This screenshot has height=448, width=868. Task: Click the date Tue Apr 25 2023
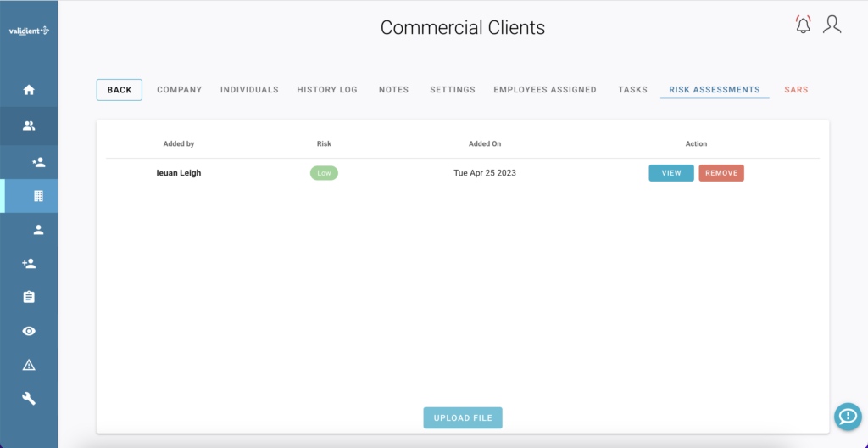(x=485, y=173)
